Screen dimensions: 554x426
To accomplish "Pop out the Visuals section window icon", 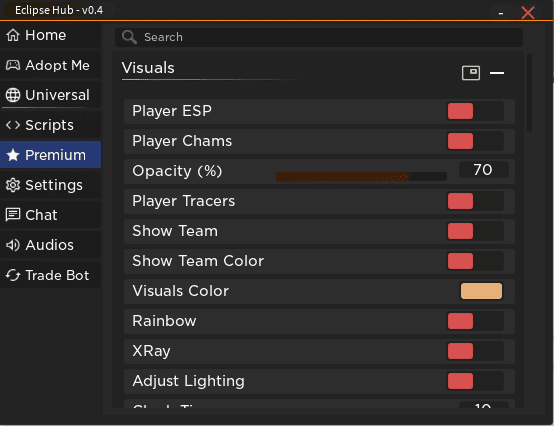I will [471, 73].
